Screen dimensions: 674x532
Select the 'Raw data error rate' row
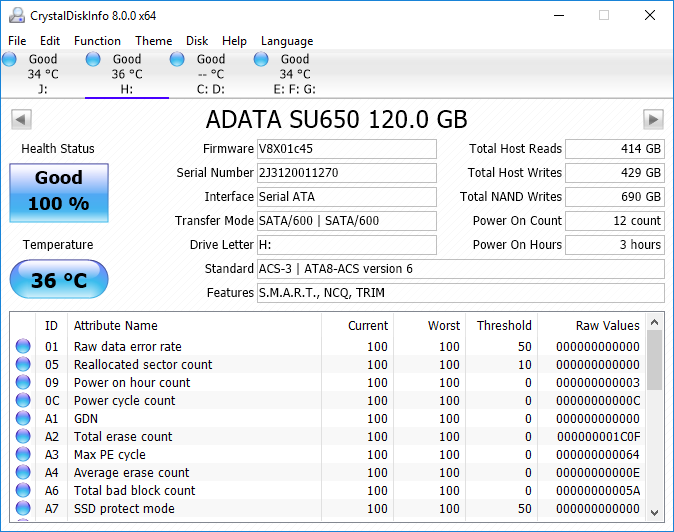[x=328, y=346]
